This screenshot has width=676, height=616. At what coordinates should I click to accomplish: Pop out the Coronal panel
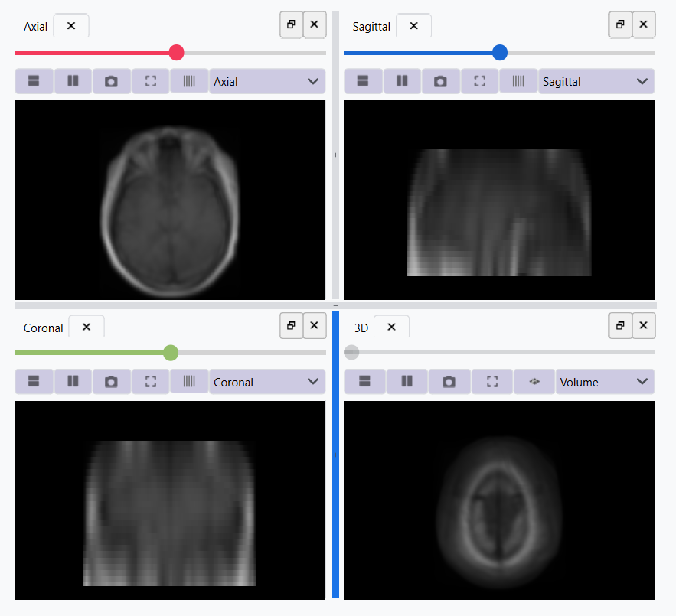tap(292, 325)
